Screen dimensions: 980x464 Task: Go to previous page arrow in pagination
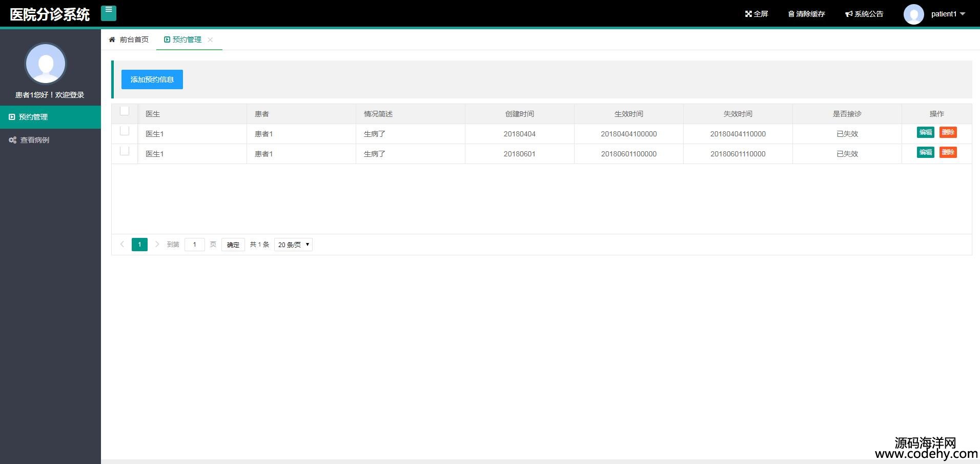tap(122, 245)
